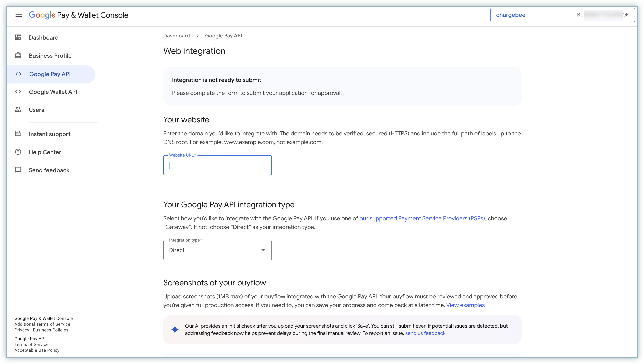Click the Dashboard grid icon

18,37
